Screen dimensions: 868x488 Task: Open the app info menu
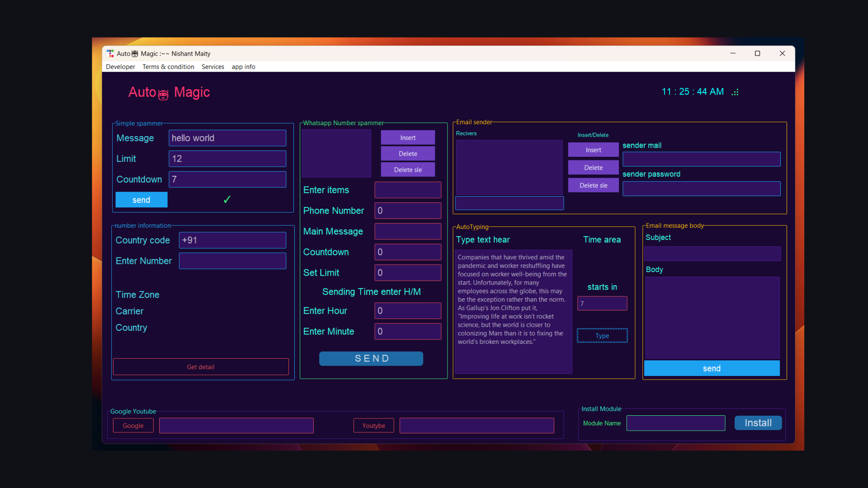pyautogui.click(x=243, y=66)
